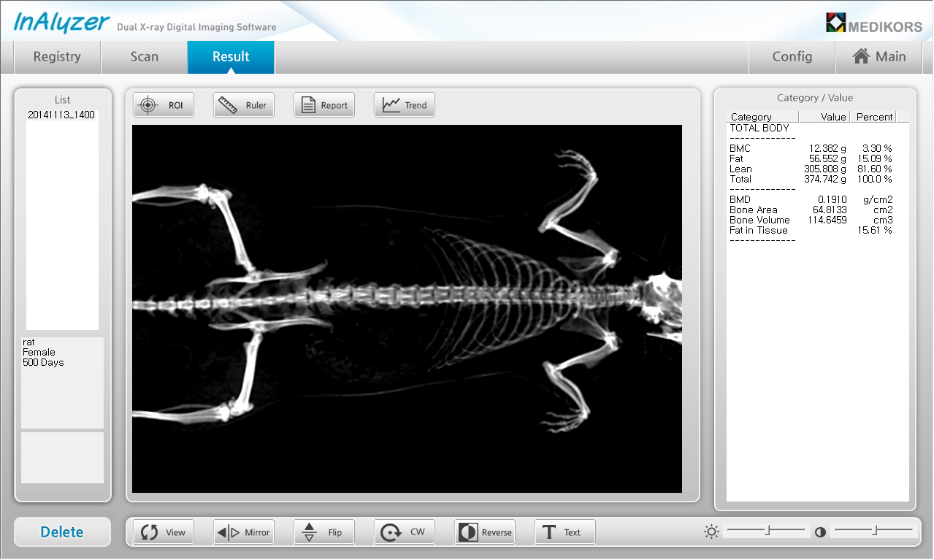Open the Config settings

coord(792,57)
